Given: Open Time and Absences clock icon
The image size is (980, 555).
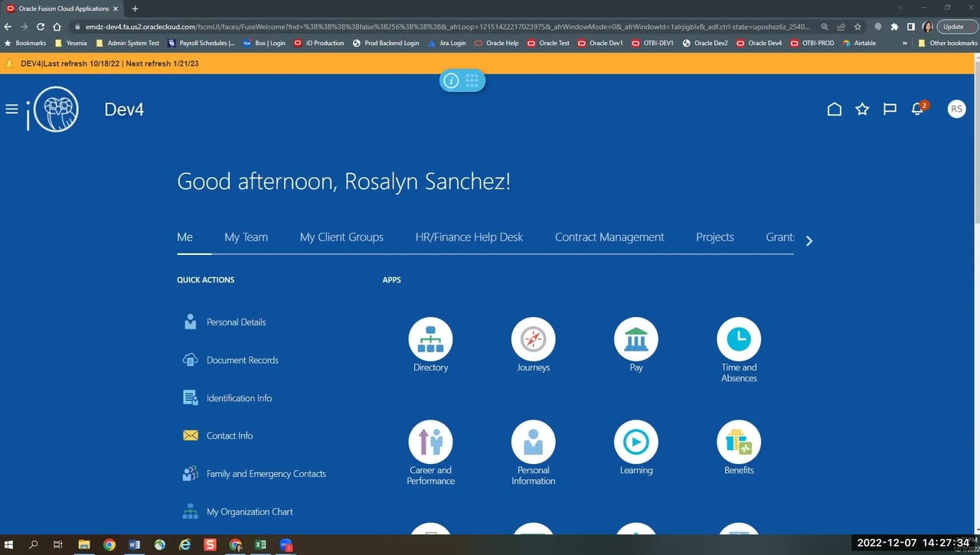Looking at the screenshot, I should tap(738, 339).
